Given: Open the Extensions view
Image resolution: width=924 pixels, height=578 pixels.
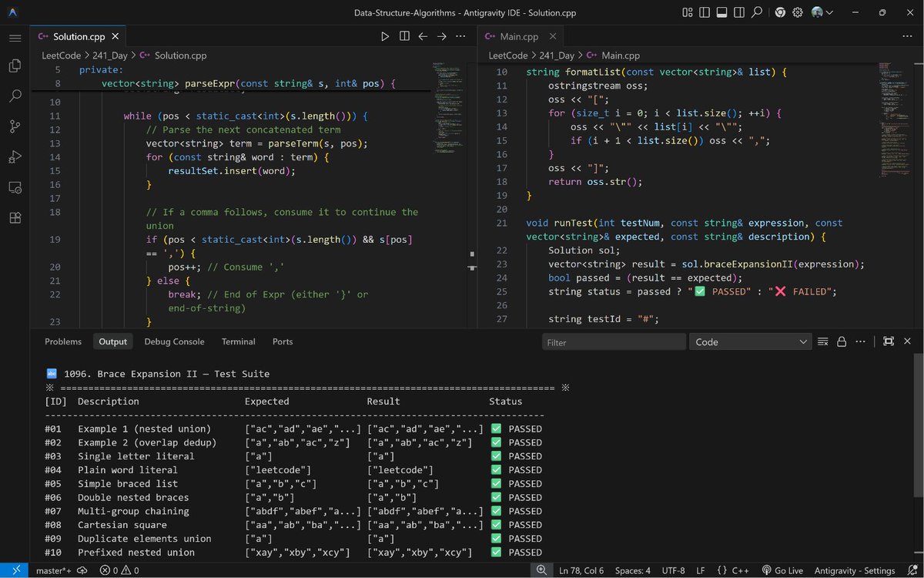Looking at the screenshot, I should tap(15, 217).
